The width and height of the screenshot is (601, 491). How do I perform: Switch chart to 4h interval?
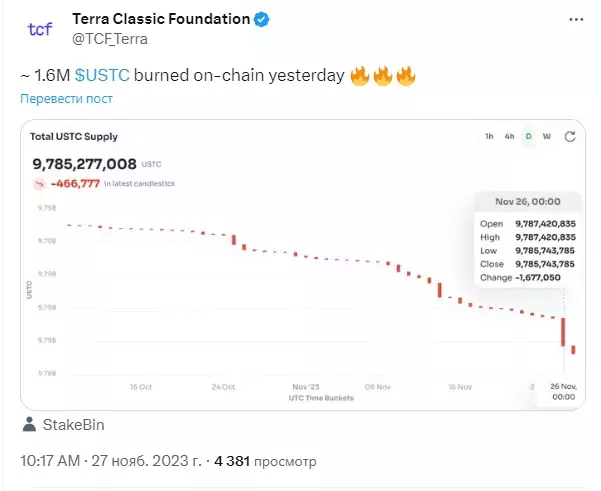[509, 136]
